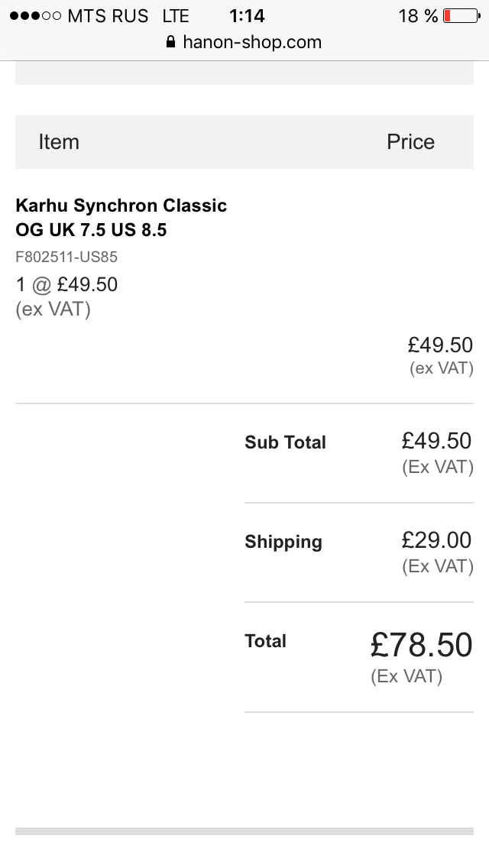
Task: Tap the item price £49.50 in Price column
Action: coord(440,345)
